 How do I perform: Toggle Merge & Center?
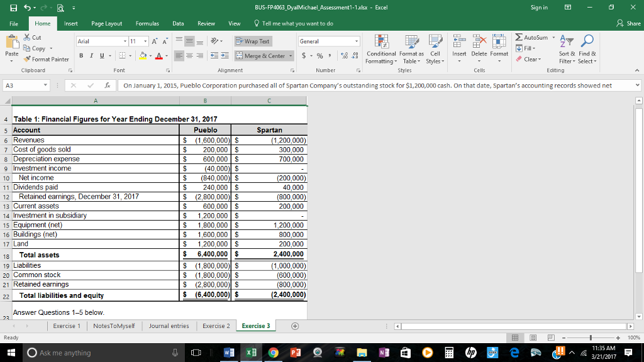[261, 55]
